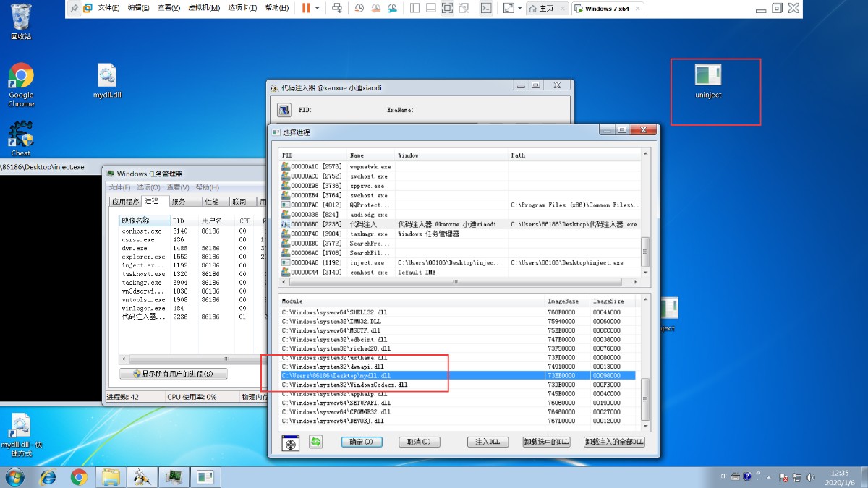Select SHELL32.dll module row
Viewport: 868px width, 488px height.
coord(458,312)
